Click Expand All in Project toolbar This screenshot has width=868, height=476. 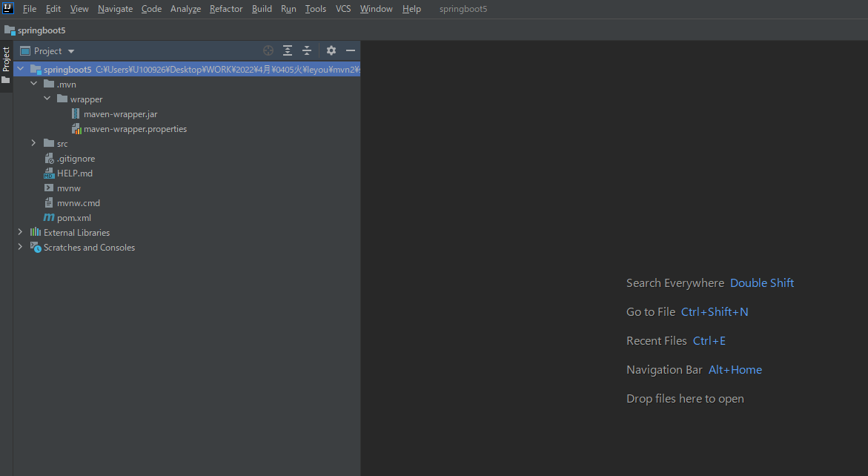(288, 50)
